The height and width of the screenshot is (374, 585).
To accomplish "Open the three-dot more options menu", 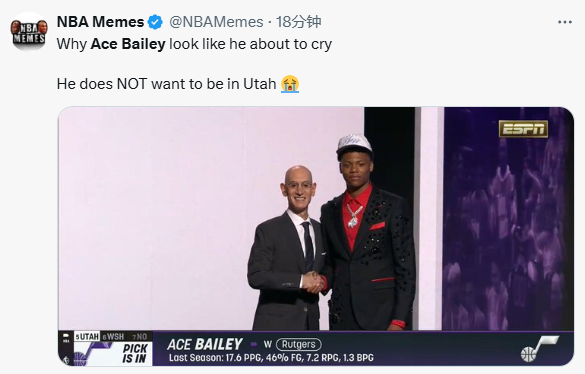I will tap(564, 22).
